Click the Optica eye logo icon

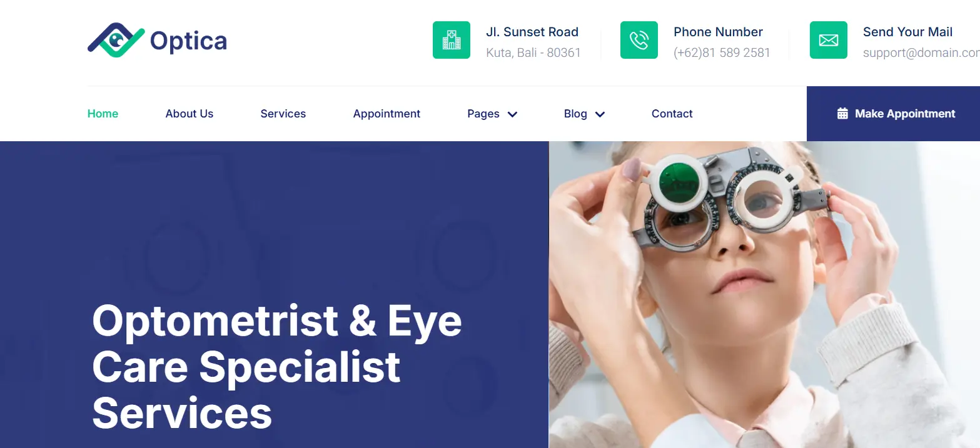[x=116, y=41]
